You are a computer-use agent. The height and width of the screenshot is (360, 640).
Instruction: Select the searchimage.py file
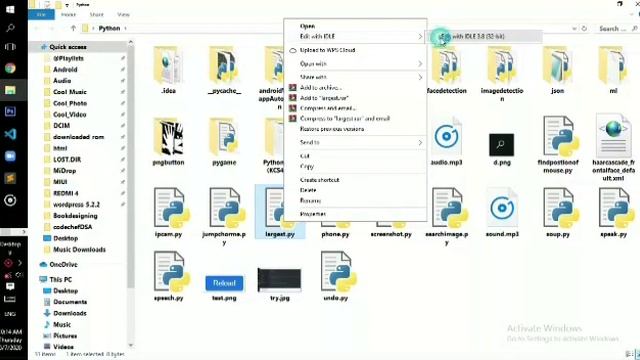pyautogui.click(x=447, y=216)
